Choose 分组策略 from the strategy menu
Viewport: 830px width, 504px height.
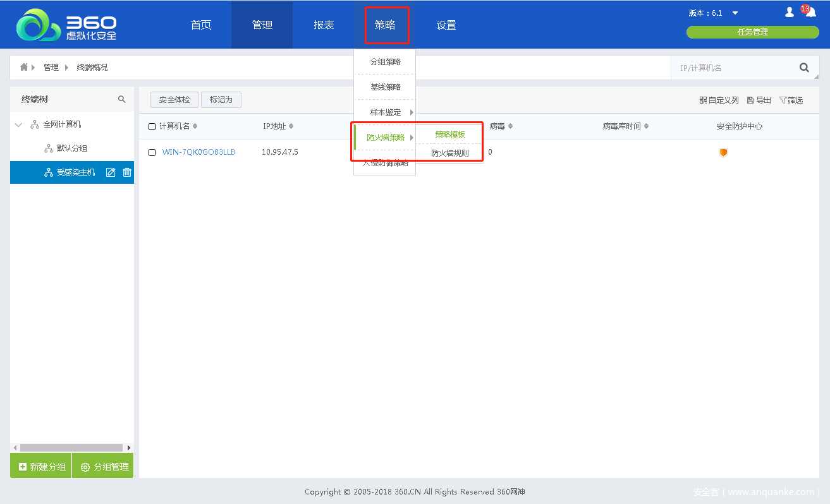point(385,62)
